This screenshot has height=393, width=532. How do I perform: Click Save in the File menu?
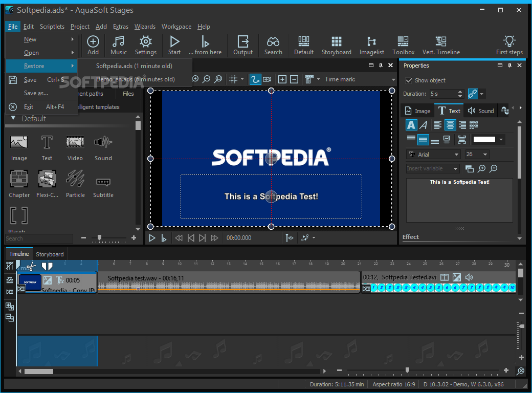42,80
